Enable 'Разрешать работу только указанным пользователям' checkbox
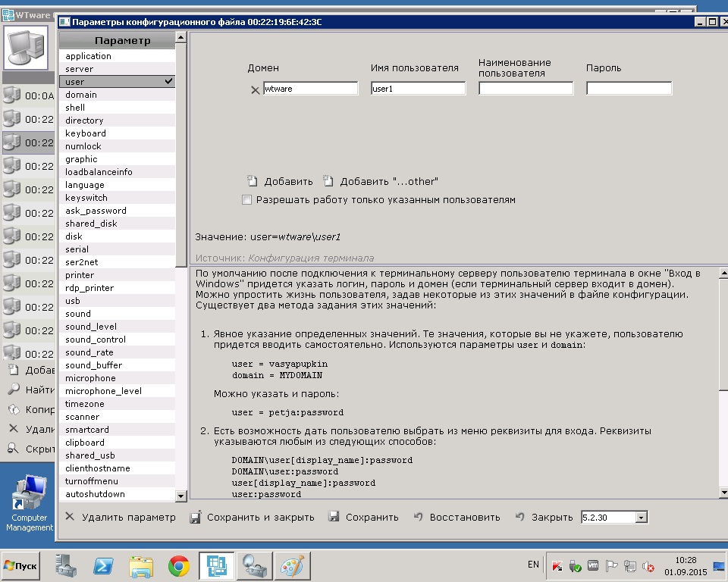 [x=246, y=200]
